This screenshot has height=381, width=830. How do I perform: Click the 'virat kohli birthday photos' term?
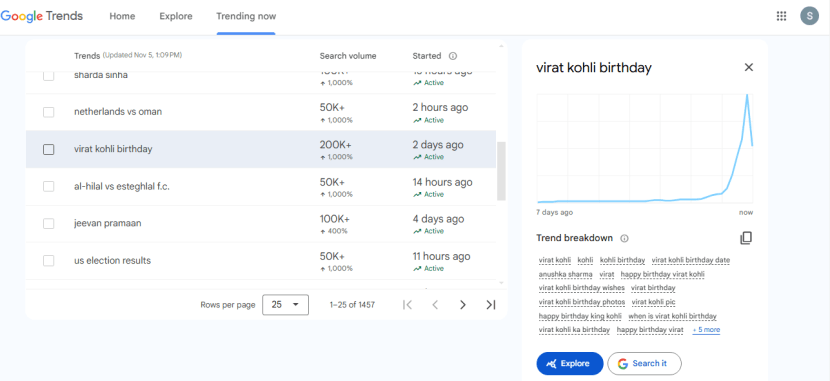tap(582, 302)
